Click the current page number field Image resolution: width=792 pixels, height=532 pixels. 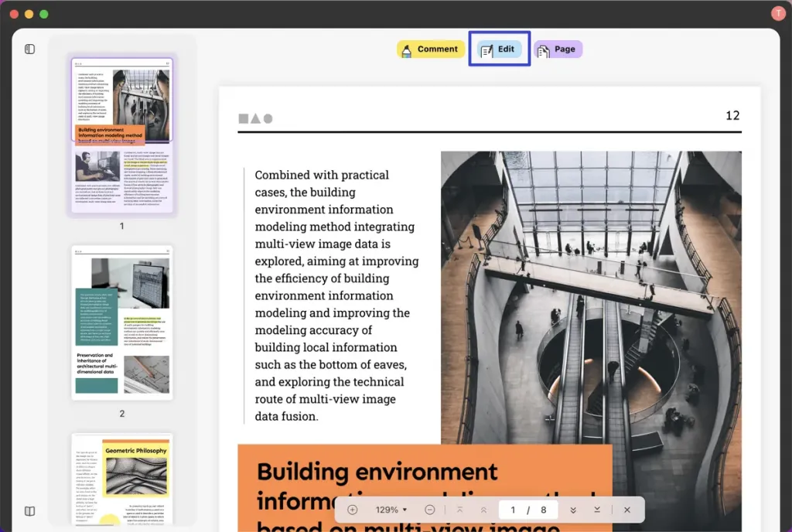click(x=513, y=510)
